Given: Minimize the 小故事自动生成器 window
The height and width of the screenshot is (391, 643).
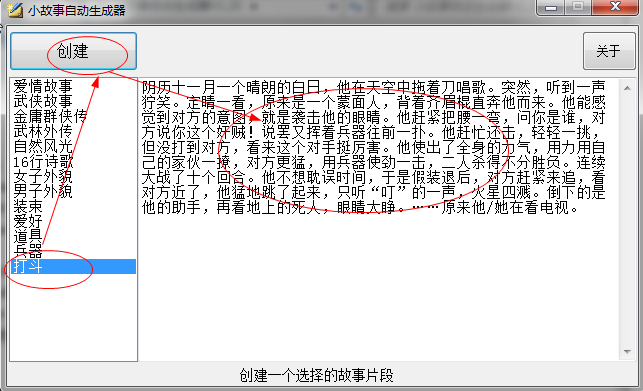Looking at the screenshot, I should coord(551,7).
